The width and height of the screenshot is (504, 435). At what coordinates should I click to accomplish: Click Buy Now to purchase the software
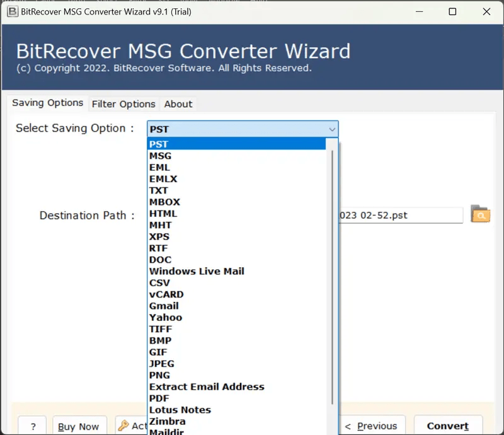click(x=79, y=426)
